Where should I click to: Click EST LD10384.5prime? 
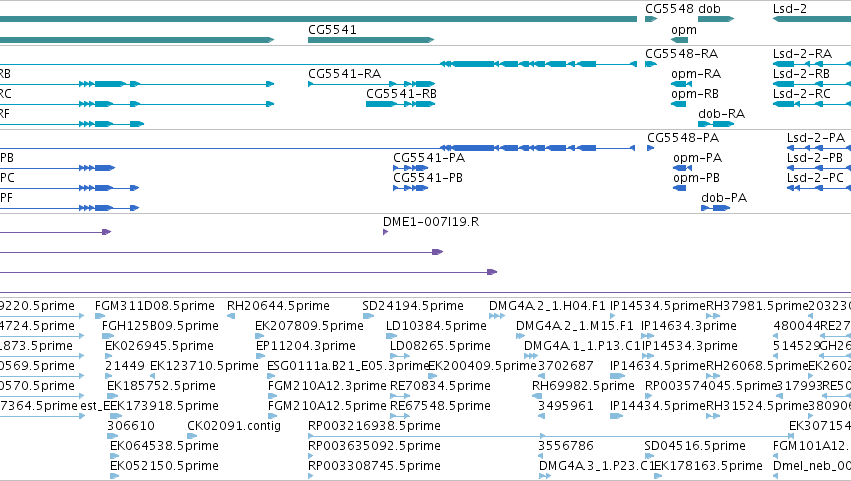[x=436, y=326]
